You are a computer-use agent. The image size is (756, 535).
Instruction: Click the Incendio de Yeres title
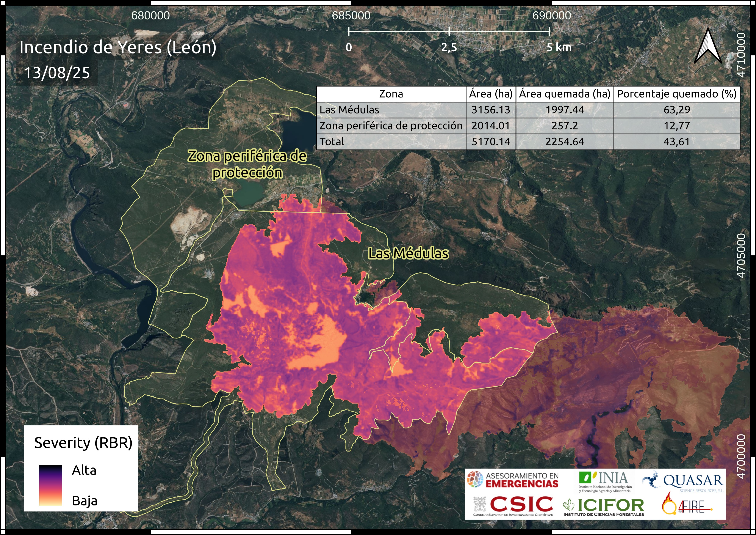click(x=117, y=47)
